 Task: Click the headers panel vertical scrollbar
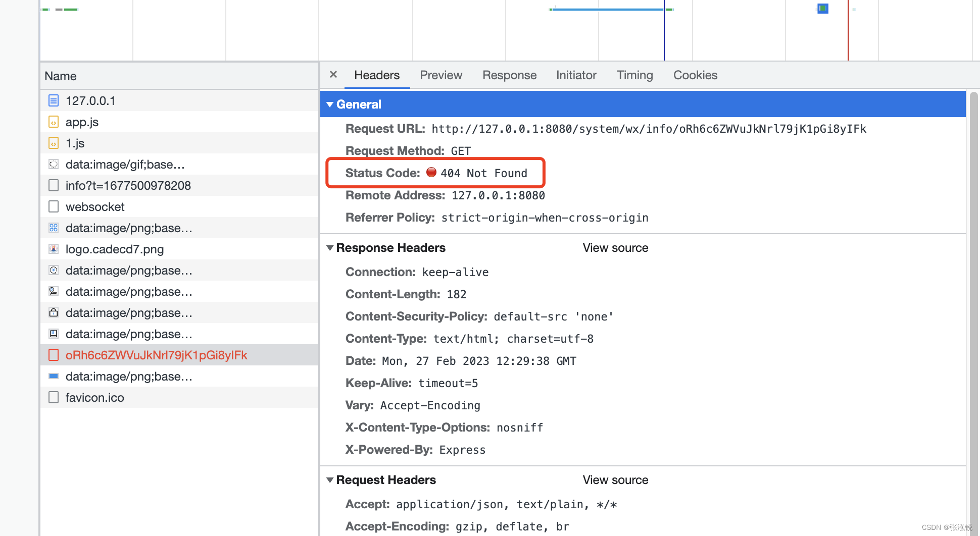click(x=973, y=313)
